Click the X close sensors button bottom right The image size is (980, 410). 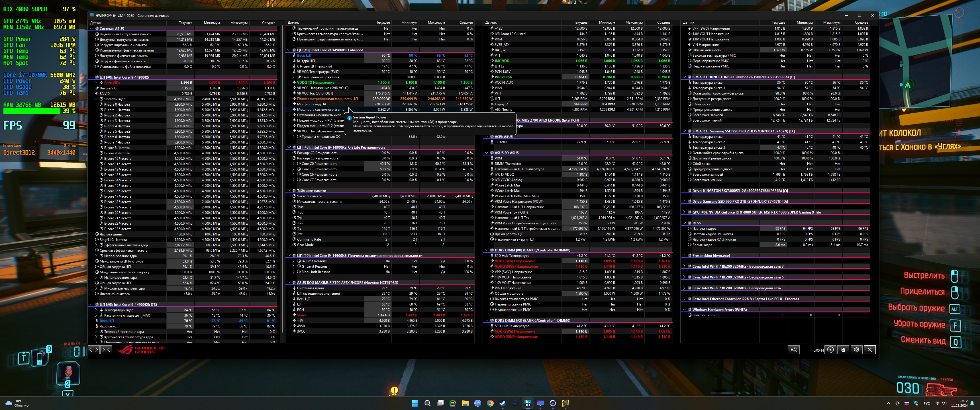tap(870, 350)
